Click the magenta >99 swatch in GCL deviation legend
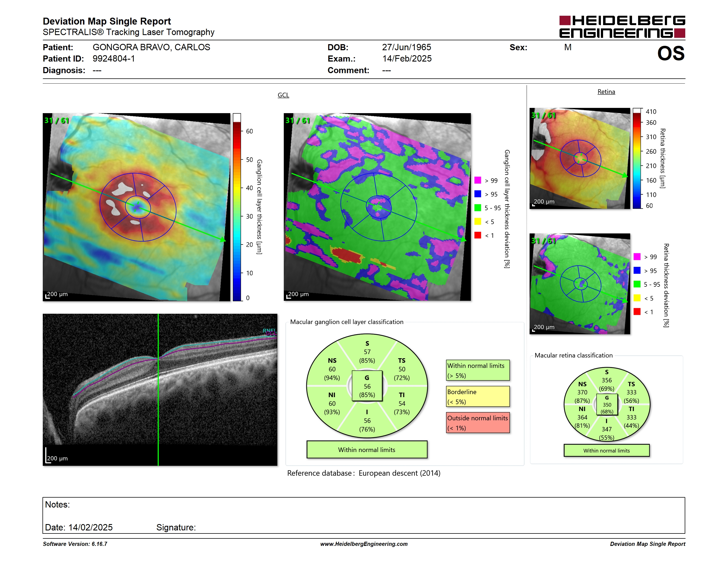 pos(478,180)
